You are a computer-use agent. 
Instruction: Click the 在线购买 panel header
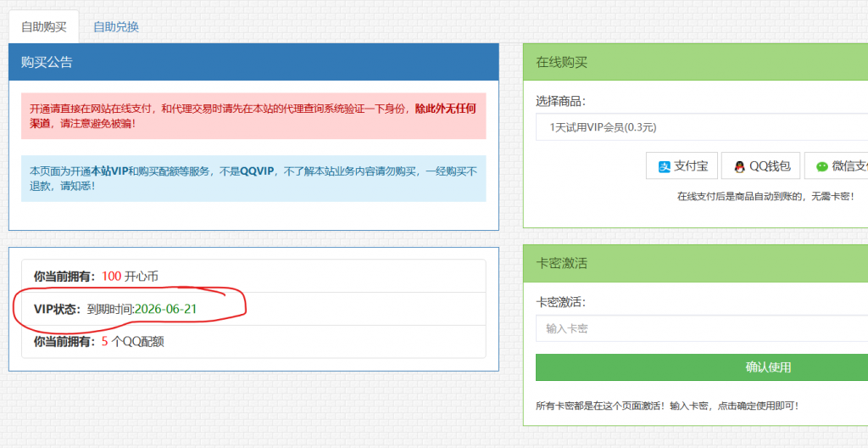pos(695,62)
